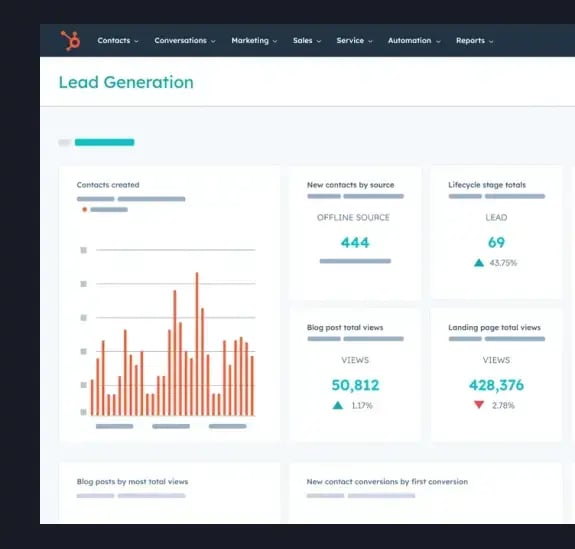This screenshot has width=575, height=549.
Task: Click the 2.78% change value
Action: pos(503,406)
